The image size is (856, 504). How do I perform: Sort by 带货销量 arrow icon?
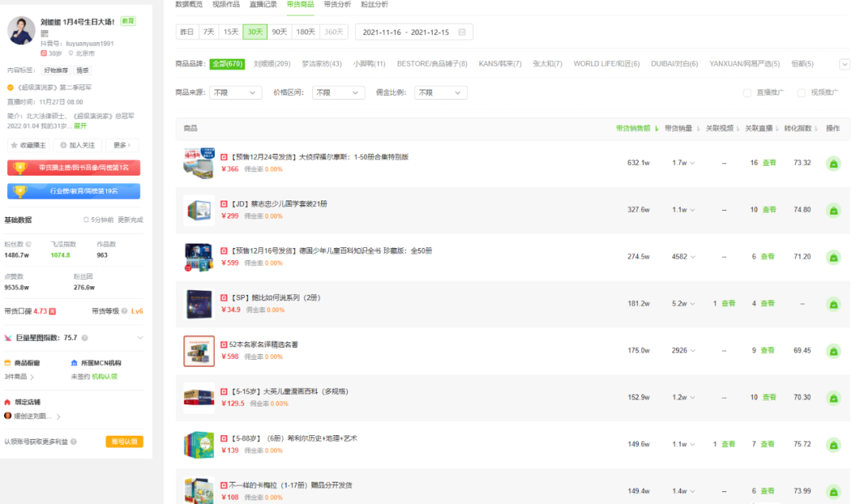click(x=697, y=128)
